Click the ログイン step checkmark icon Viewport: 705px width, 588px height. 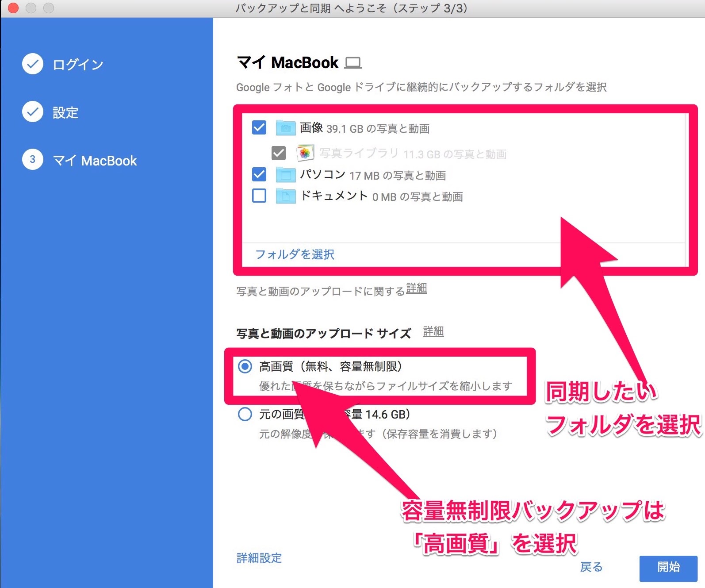pos(33,64)
